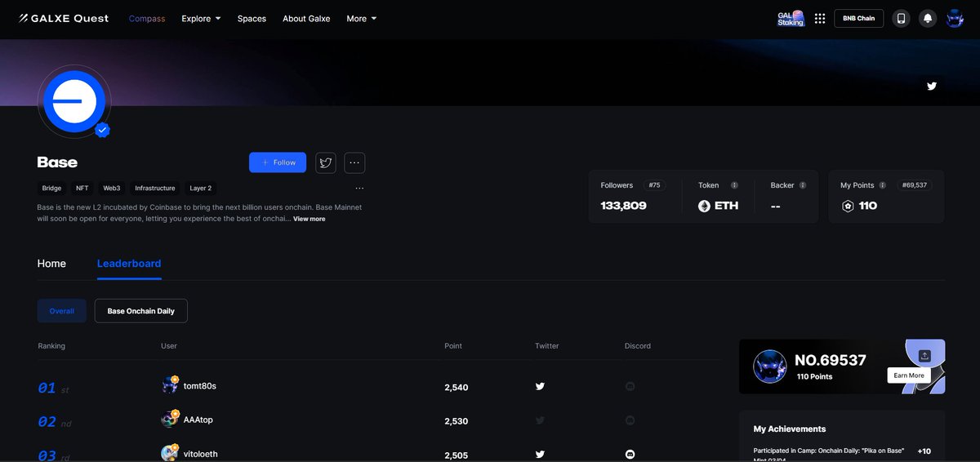This screenshot has height=462, width=980.
Task: Click tomt80s Twitter icon
Action: pos(540,386)
